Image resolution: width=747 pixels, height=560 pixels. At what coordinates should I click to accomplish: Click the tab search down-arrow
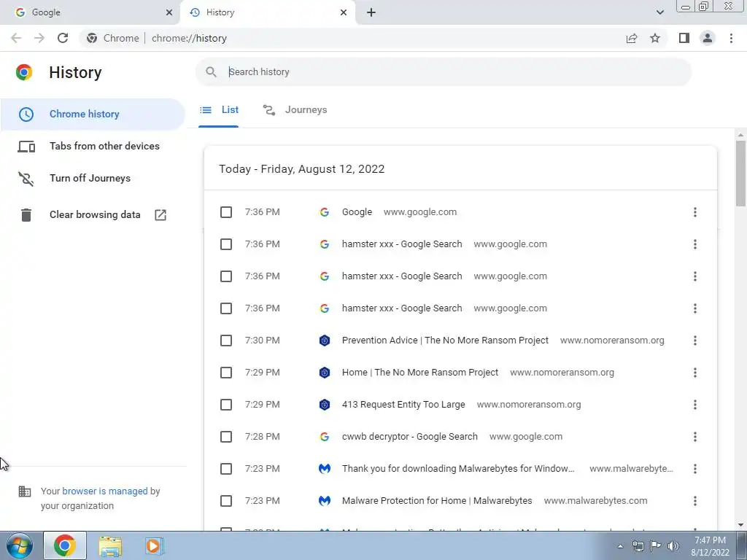click(x=659, y=12)
